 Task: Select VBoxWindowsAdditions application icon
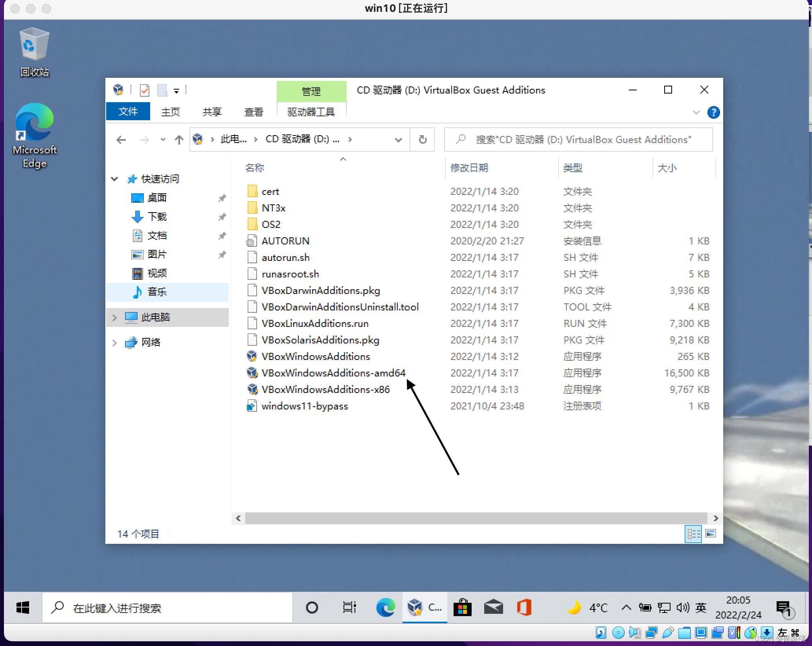[252, 356]
